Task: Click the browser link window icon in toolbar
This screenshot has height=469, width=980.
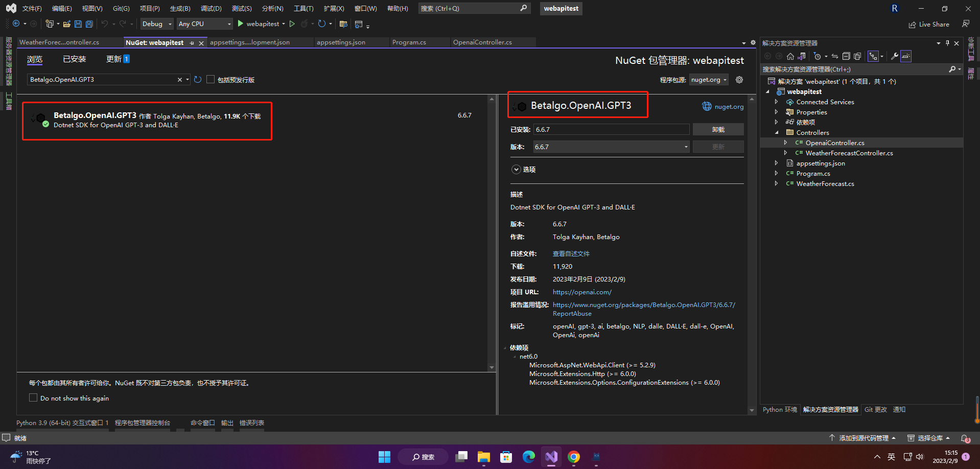Action: coord(359,24)
